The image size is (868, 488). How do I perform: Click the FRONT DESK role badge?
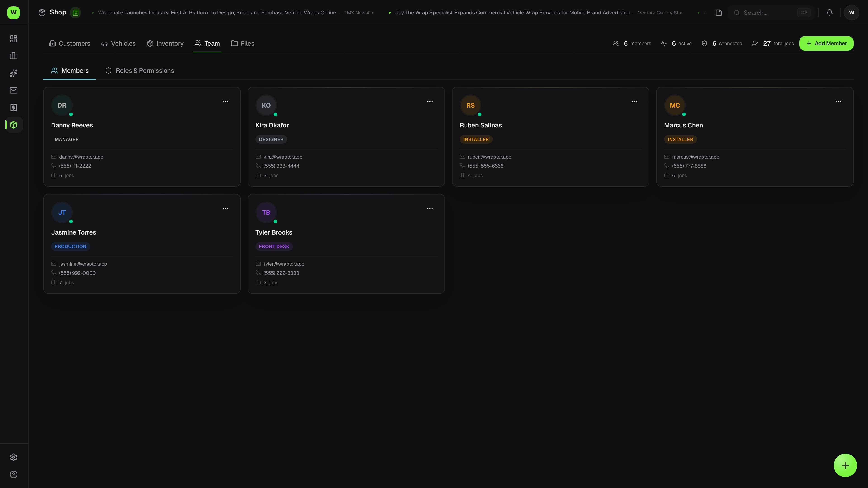[274, 246]
